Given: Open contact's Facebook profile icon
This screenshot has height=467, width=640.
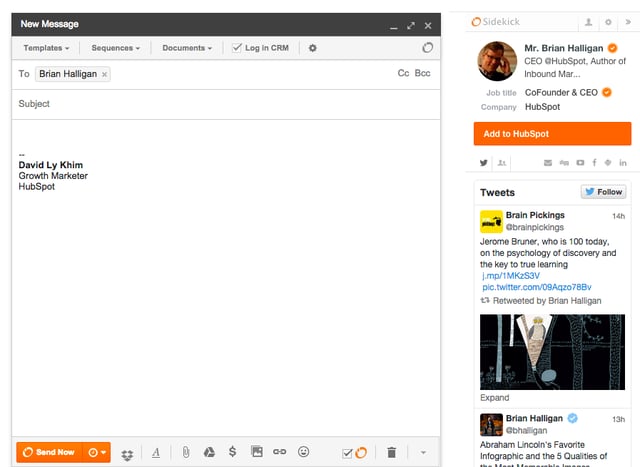Looking at the screenshot, I should (x=594, y=163).
